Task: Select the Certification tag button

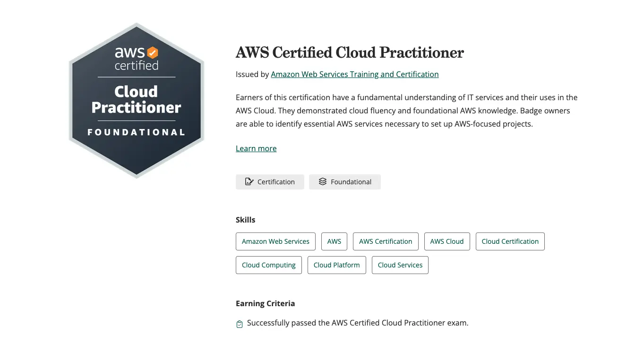Action: tap(270, 182)
